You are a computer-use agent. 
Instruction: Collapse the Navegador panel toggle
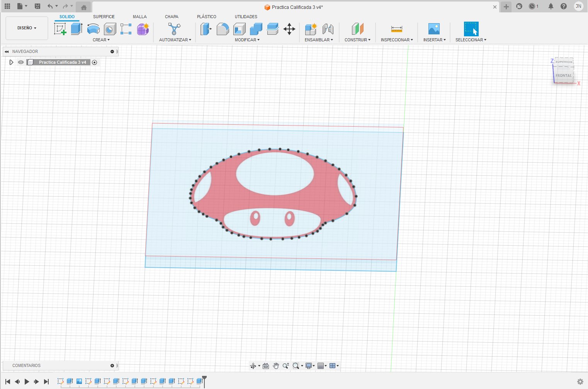click(7, 51)
